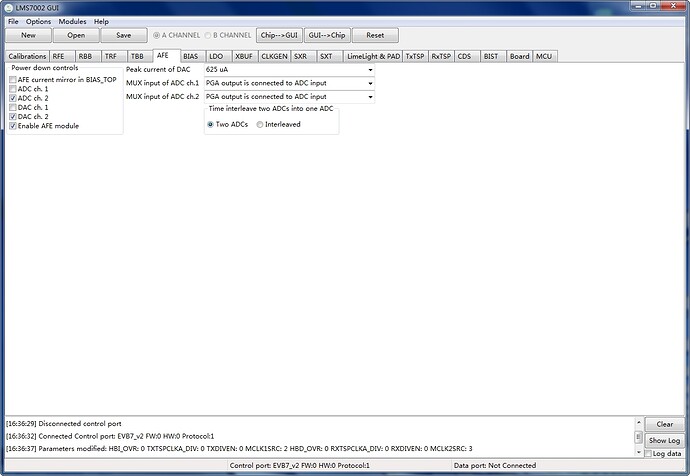Click the Open button
Screen dimensions: 690x476
76,35
